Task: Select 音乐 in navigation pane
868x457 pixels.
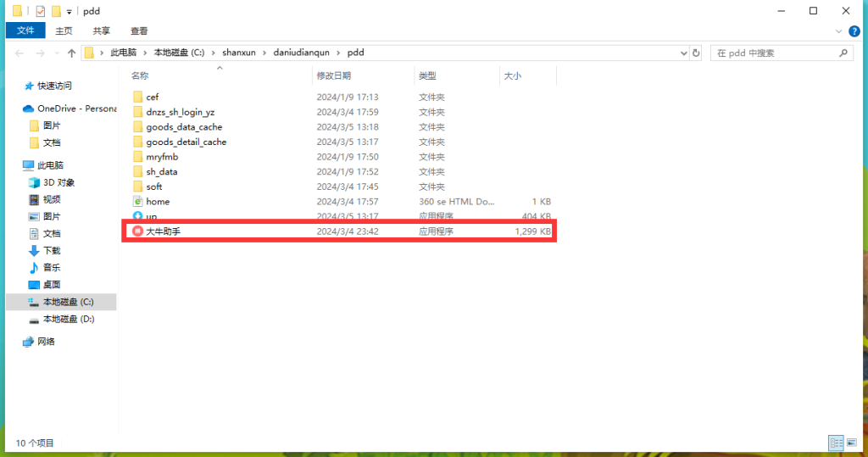Action: tap(52, 268)
